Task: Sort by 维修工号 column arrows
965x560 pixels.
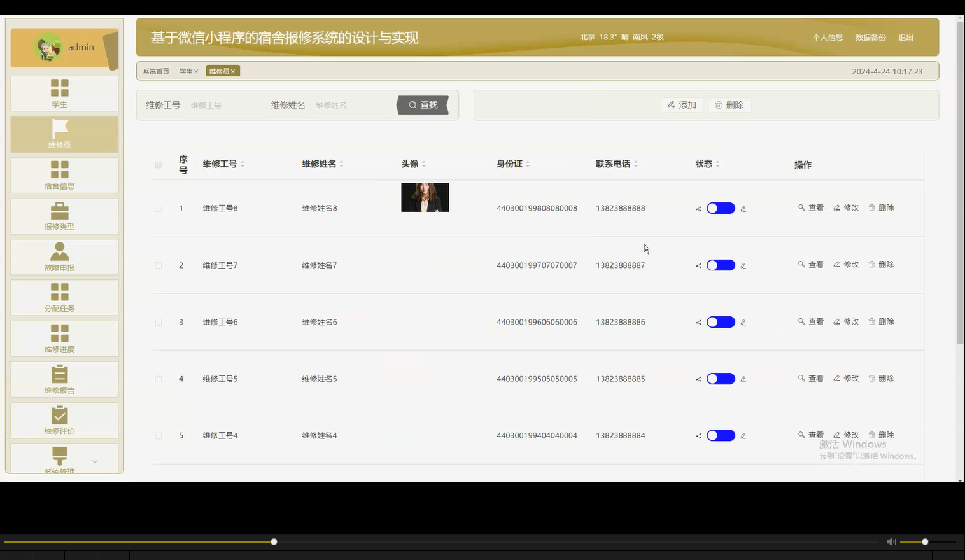Action: [x=243, y=164]
